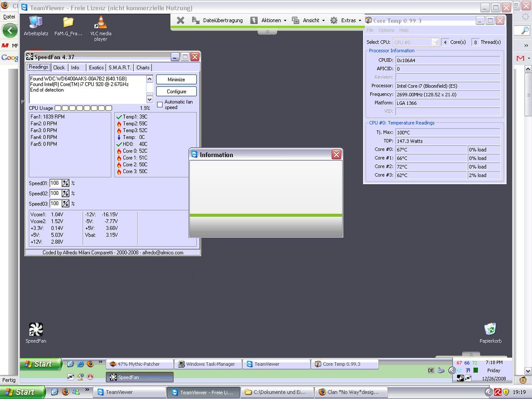
Task: Switch to SpeedFan Exotics tab
Action: [x=97, y=67]
